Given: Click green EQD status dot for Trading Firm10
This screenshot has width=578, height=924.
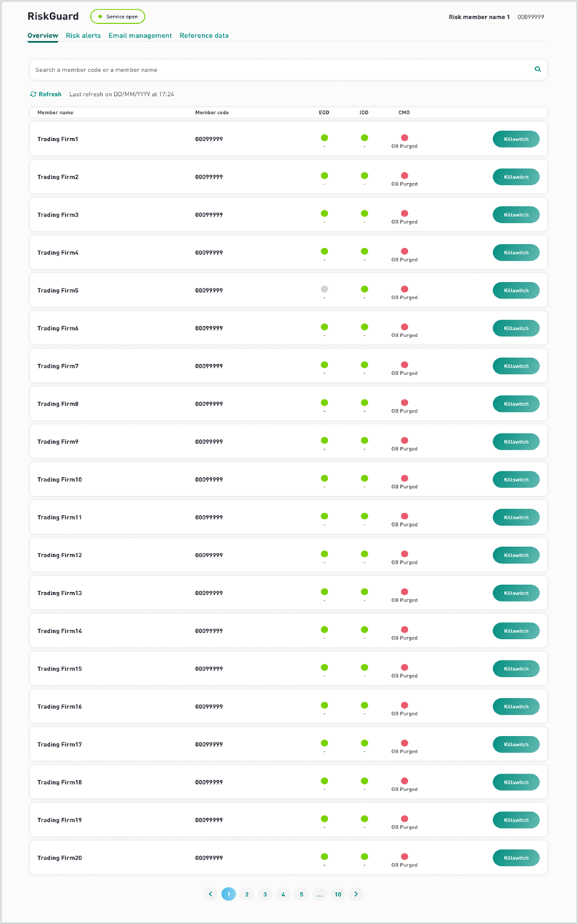Looking at the screenshot, I should [x=325, y=478].
